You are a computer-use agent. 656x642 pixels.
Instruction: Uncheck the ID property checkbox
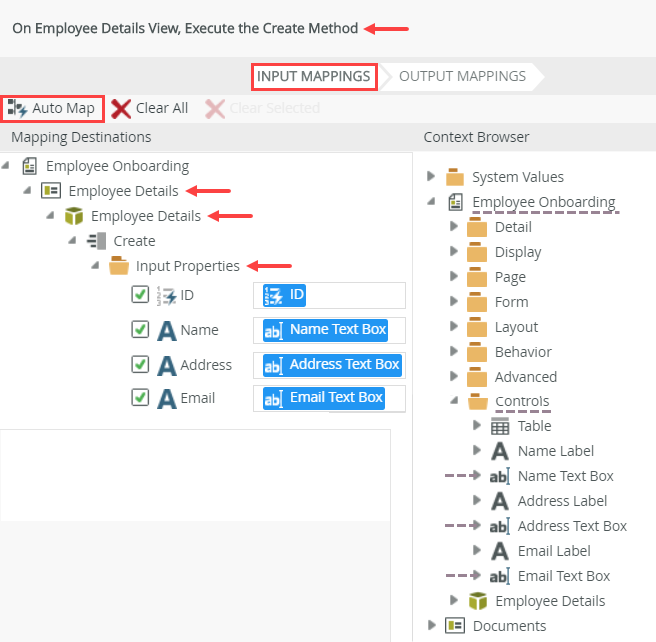(140, 295)
